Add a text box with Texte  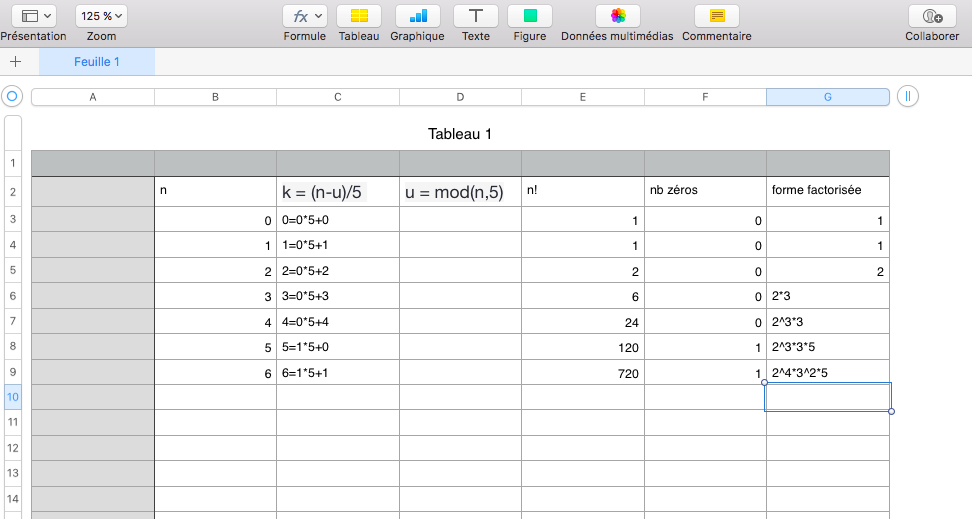tap(476, 16)
